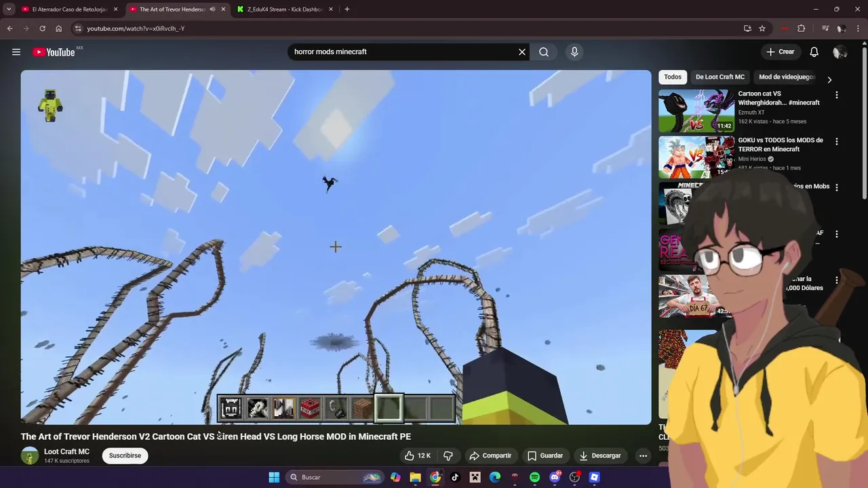Open the media control icon in Chrome
This screenshot has width=868, height=488.
coord(825,28)
